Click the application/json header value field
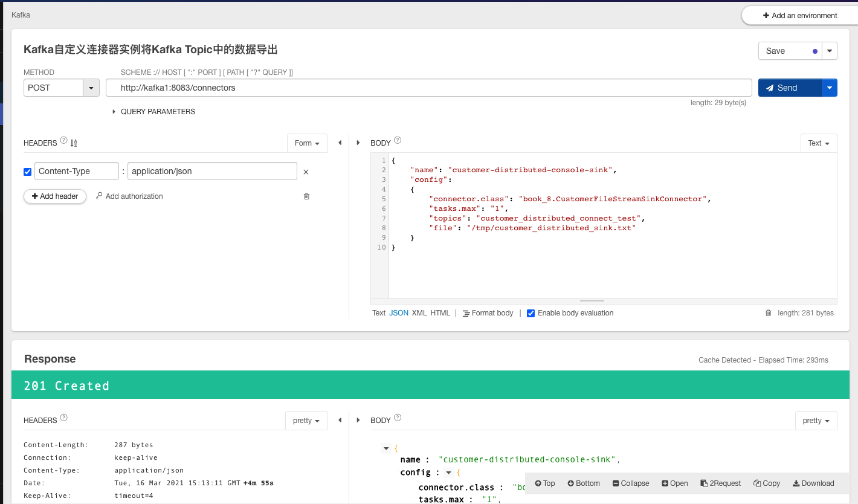 click(x=212, y=171)
